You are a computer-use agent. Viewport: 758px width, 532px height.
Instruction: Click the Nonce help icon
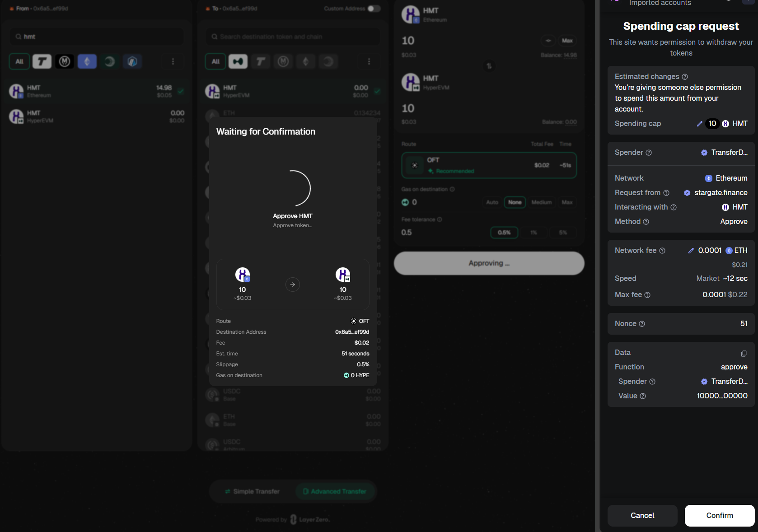[642, 324]
